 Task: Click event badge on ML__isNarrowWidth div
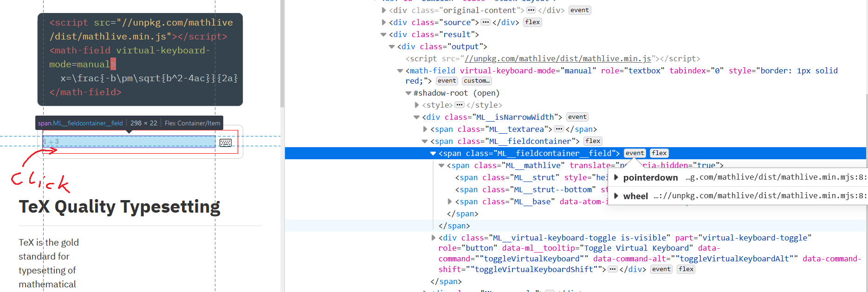tap(577, 117)
